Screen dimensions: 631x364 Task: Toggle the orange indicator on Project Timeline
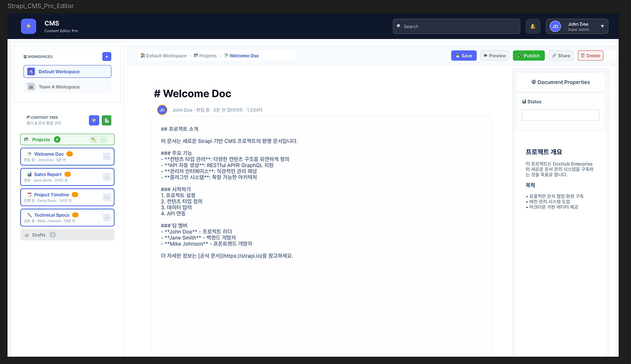tap(75, 195)
